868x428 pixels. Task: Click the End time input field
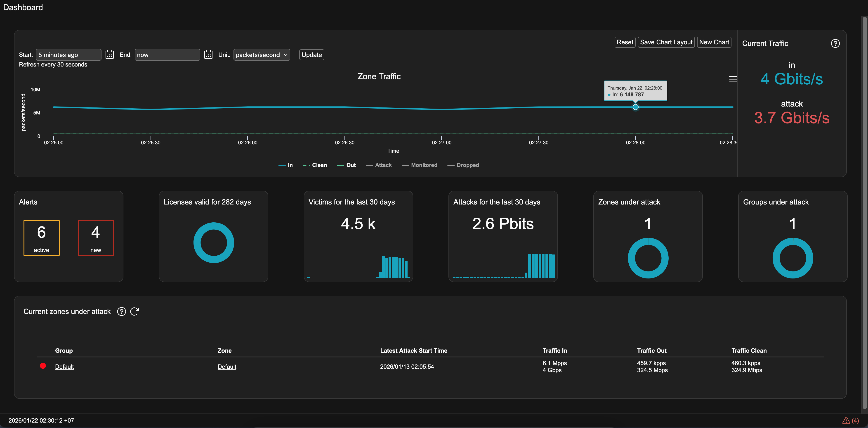[167, 55]
